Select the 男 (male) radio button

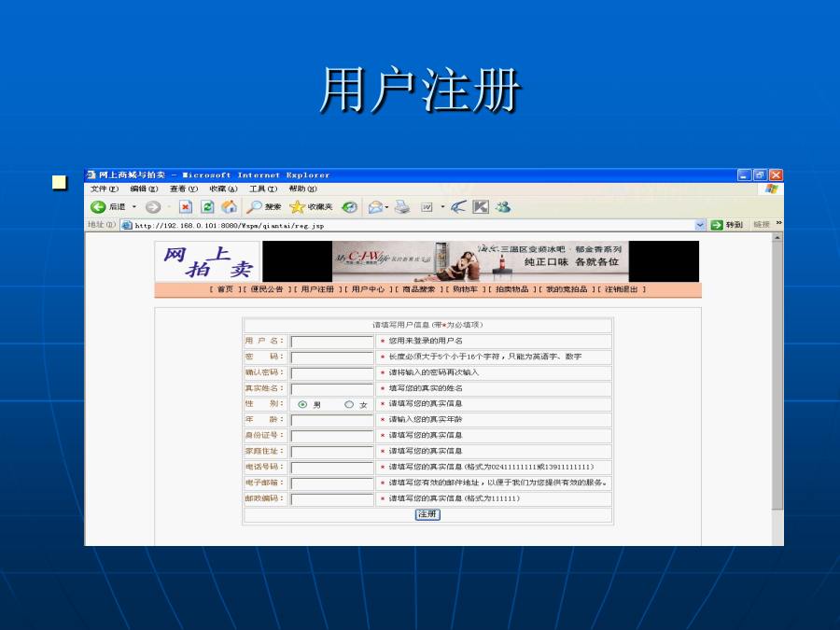pos(302,404)
